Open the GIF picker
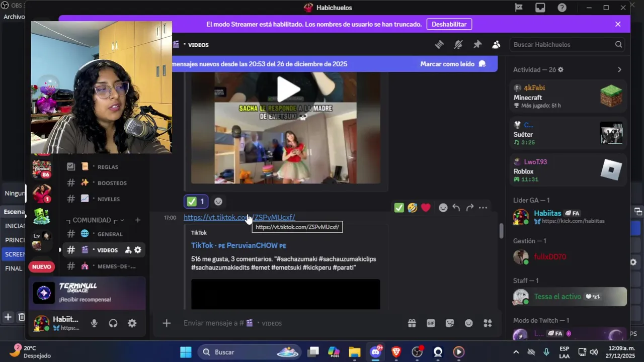 click(x=431, y=323)
